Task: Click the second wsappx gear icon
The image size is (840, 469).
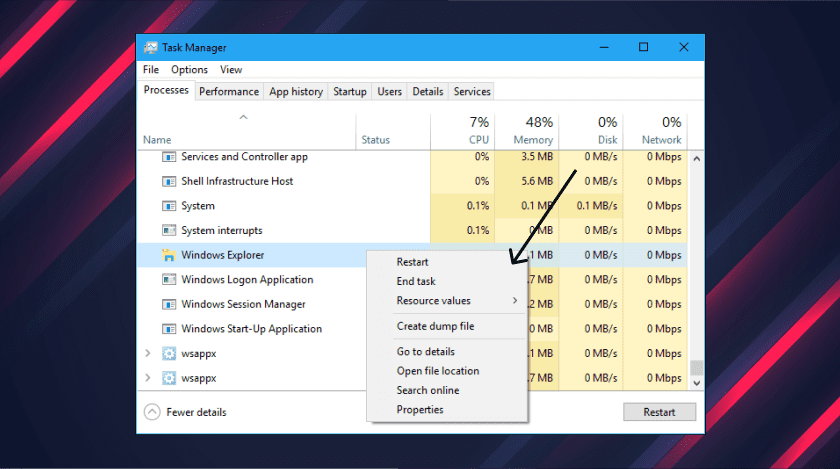Action: tap(169, 378)
